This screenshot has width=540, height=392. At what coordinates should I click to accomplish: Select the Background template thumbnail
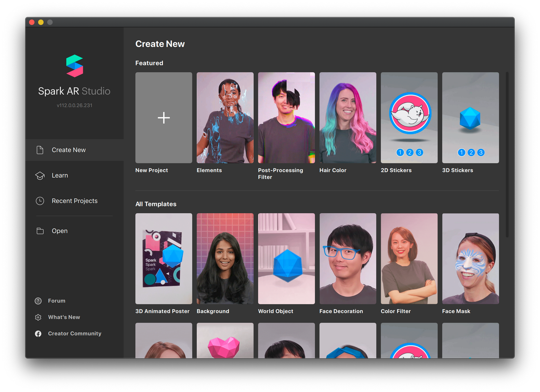click(225, 259)
